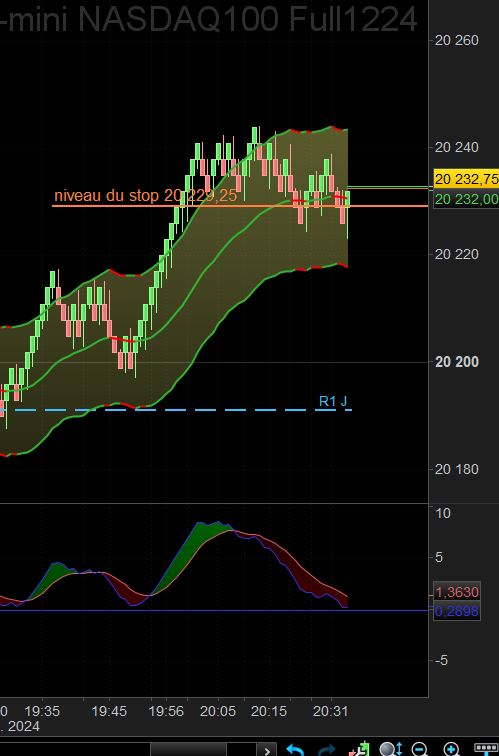Select the orange stop level line
499x756 pixels.
point(240,206)
